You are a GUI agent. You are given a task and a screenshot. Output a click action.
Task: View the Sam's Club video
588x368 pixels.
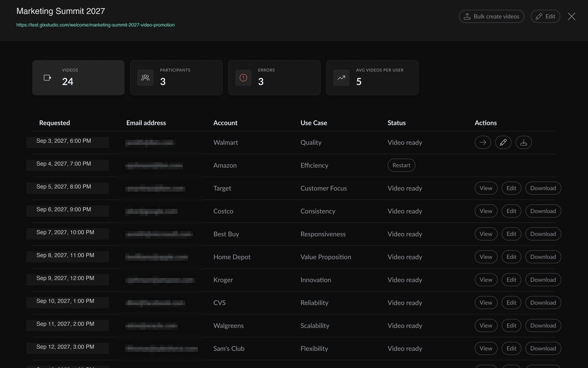pyautogui.click(x=486, y=348)
